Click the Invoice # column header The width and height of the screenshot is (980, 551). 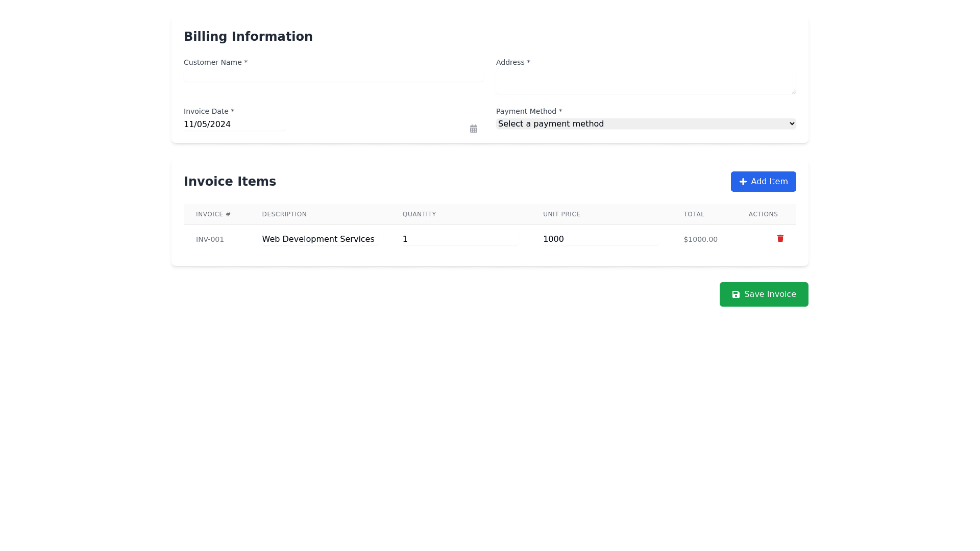pyautogui.click(x=213, y=214)
